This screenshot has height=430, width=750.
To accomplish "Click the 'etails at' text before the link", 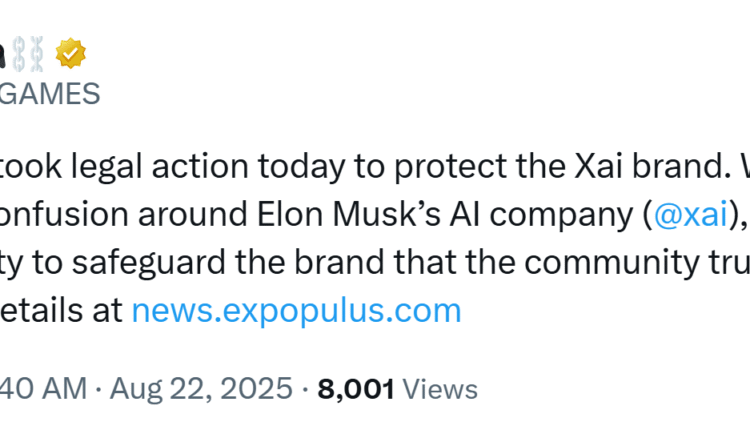I will click(60, 310).
